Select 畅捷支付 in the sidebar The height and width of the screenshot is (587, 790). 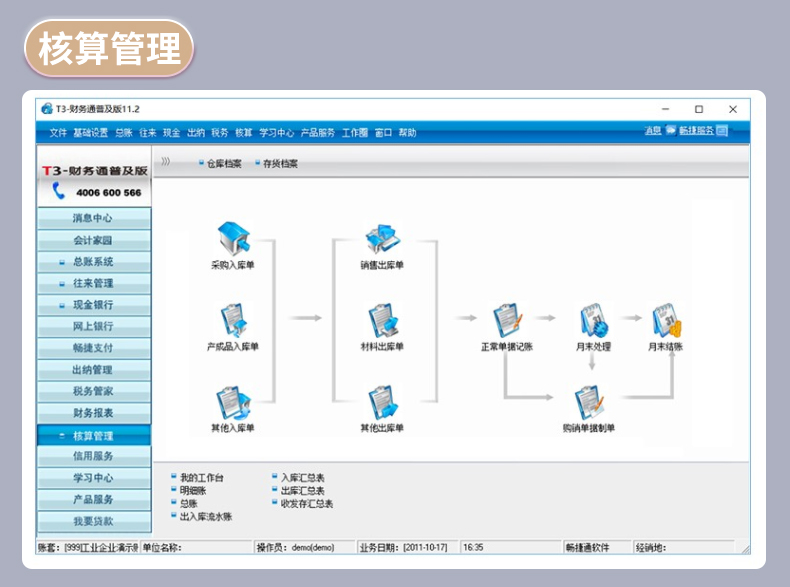click(x=94, y=348)
